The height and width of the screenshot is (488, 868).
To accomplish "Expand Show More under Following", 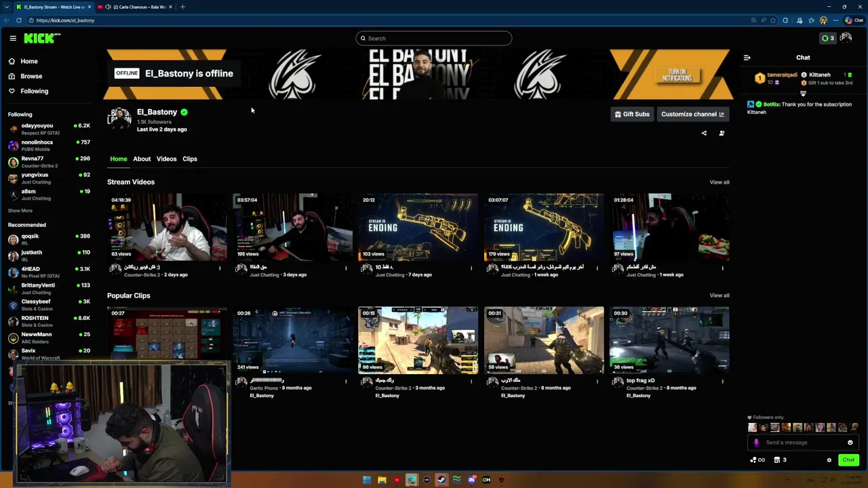I will pos(20,210).
